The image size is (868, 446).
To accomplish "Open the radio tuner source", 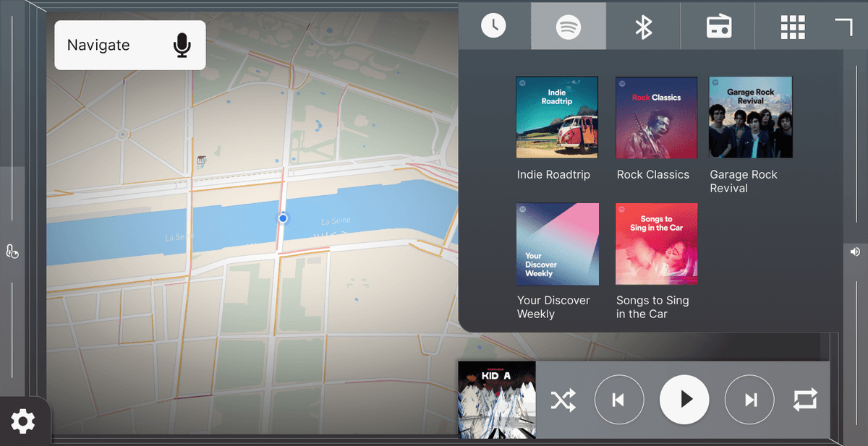I will 718,26.
